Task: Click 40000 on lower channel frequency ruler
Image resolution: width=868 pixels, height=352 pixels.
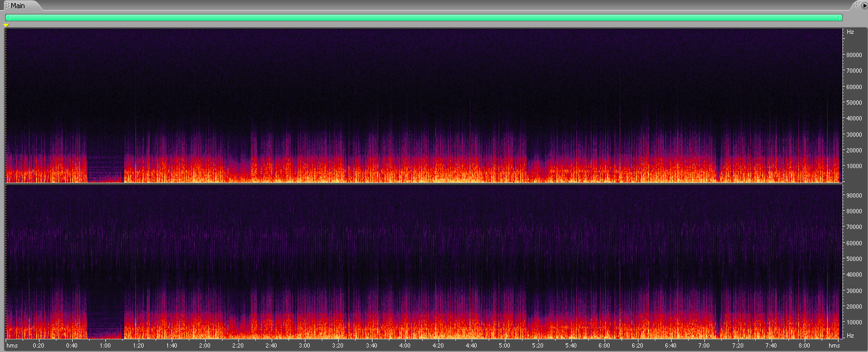Action: (854, 275)
